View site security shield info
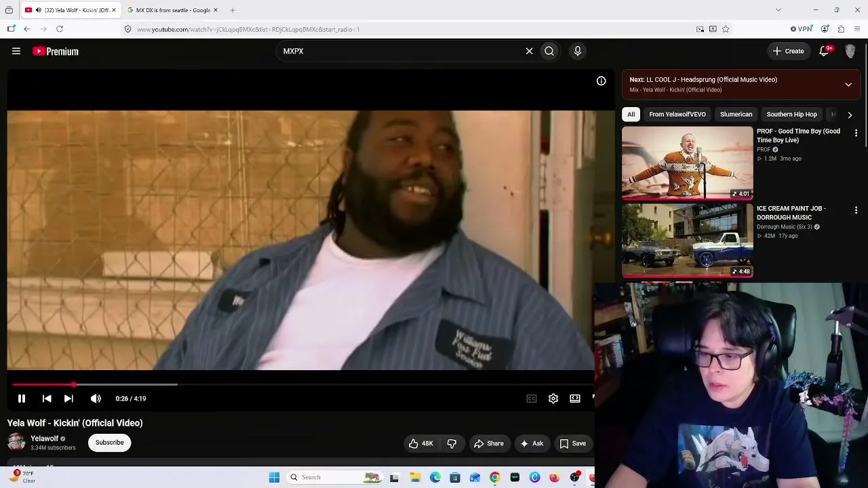Image resolution: width=868 pixels, height=488 pixels. tap(127, 29)
